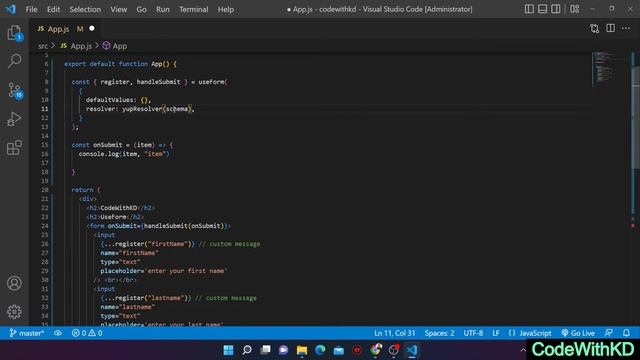Viewport: 640px width, 360px height.
Task: Split the editor to the right
Action: coord(610,28)
